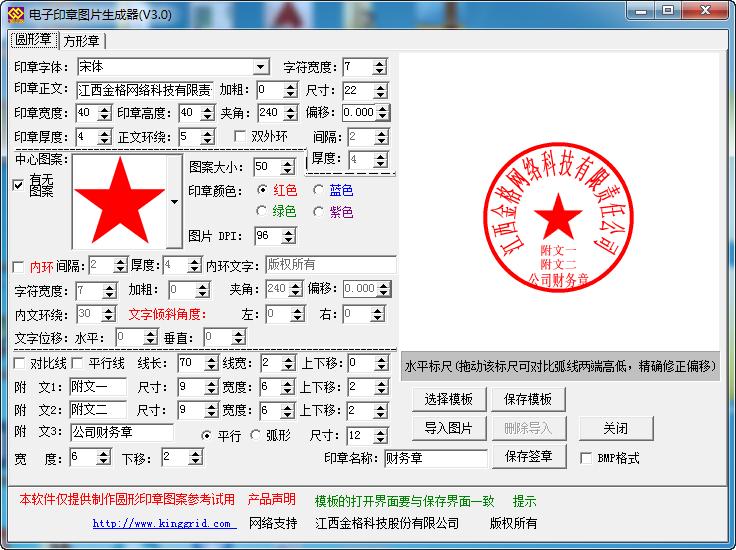This screenshot has width=736, height=550.
Task: Click the 选择模板 button
Action: click(x=449, y=399)
